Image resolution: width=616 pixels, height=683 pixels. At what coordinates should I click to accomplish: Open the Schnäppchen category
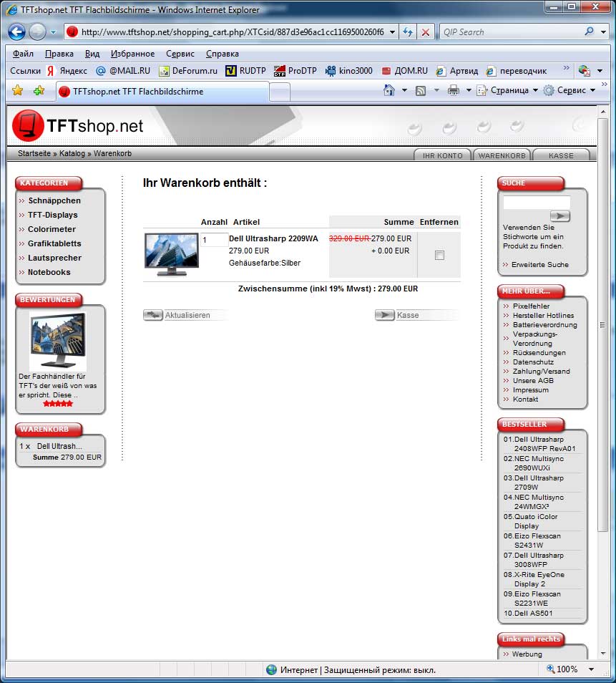(x=54, y=200)
